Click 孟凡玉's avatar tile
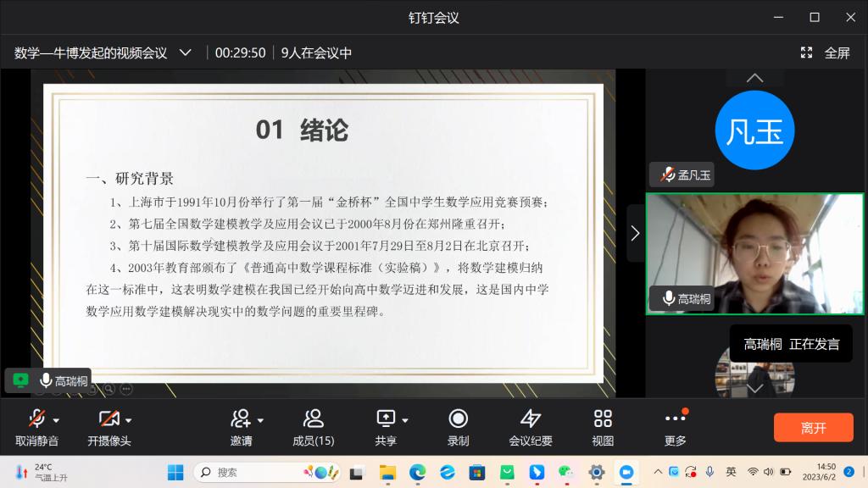 click(754, 132)
